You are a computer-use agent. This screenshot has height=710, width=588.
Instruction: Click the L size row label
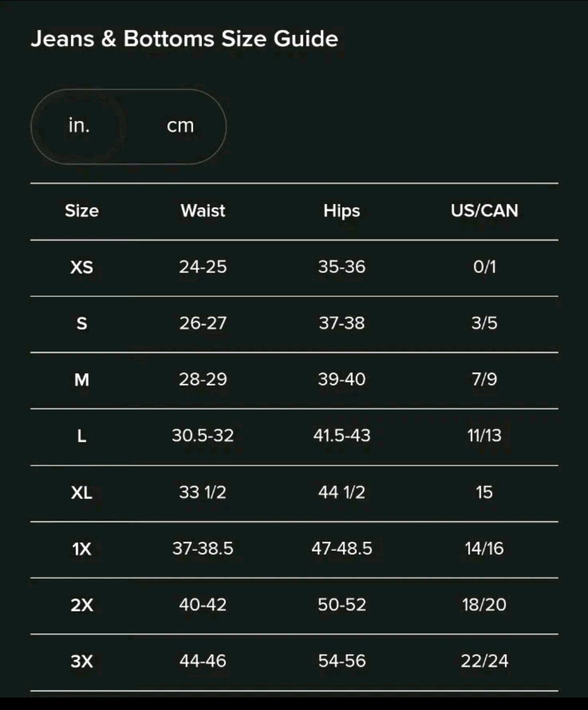[x=82, y=436]
